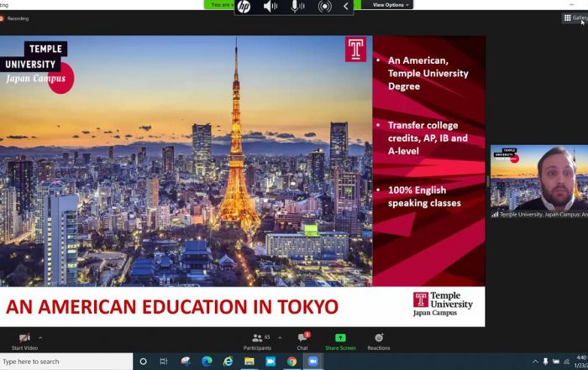Open Cortana circle icon in taskbar
The image size is (588, 370).
click(143, 362)
